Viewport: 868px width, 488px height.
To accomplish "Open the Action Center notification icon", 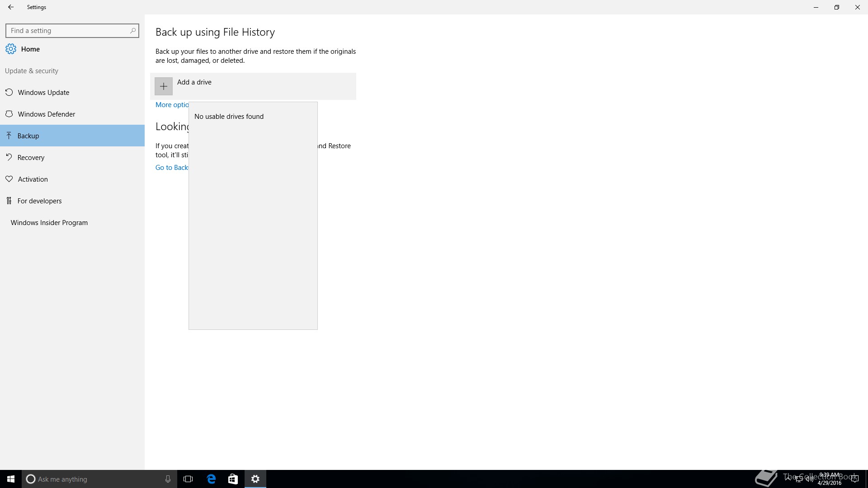I will point(854,479).
